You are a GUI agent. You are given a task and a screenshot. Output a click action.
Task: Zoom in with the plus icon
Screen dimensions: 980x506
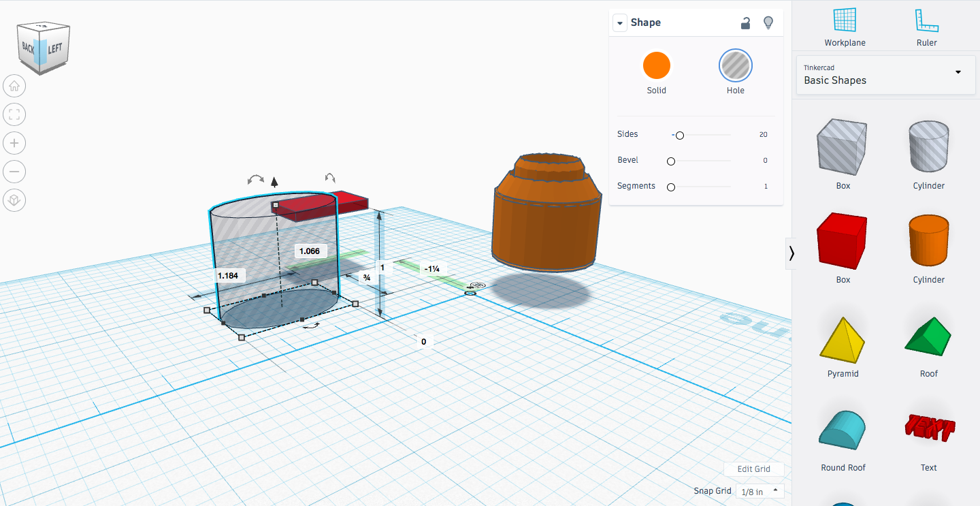coord(14,143)
